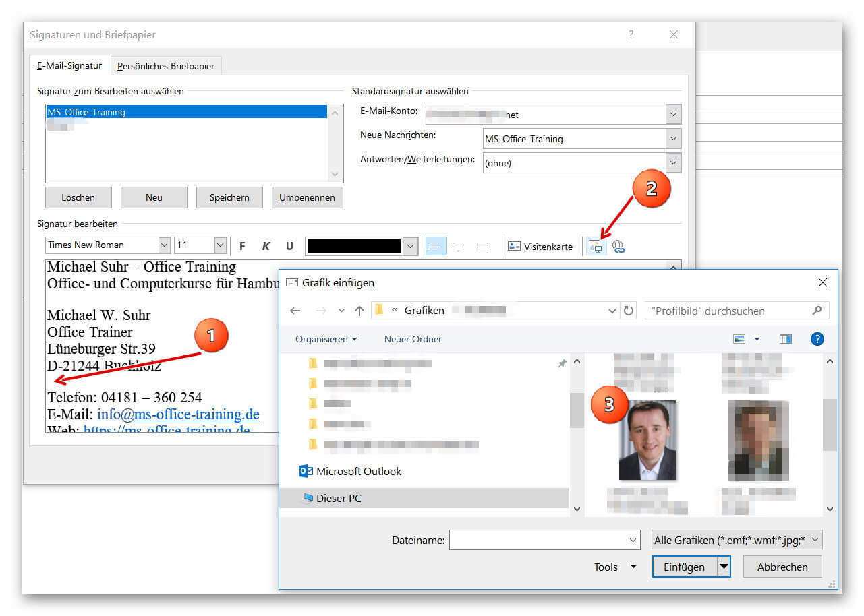Open the font name dropdown Times New Roman
864x616 pixels.
pyautogui.click(x=164, y=245)
